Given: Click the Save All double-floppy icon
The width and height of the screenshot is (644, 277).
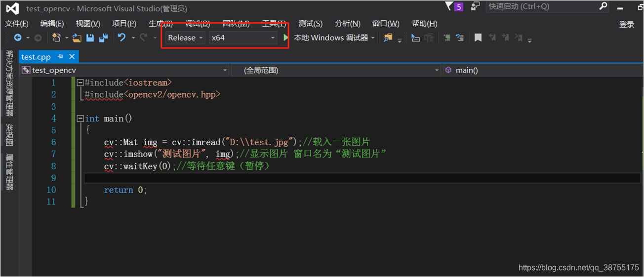Looking at the screenshot, I should (x=103, y=38).
